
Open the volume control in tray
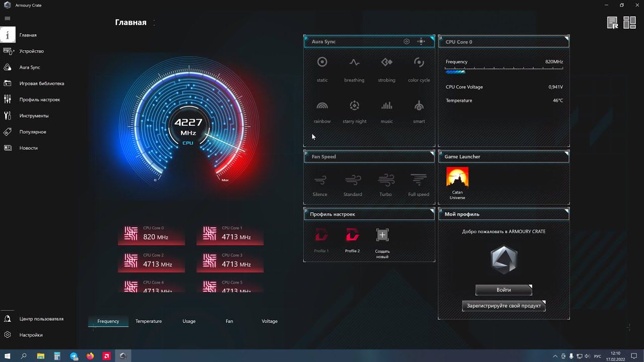pos(586,356)
